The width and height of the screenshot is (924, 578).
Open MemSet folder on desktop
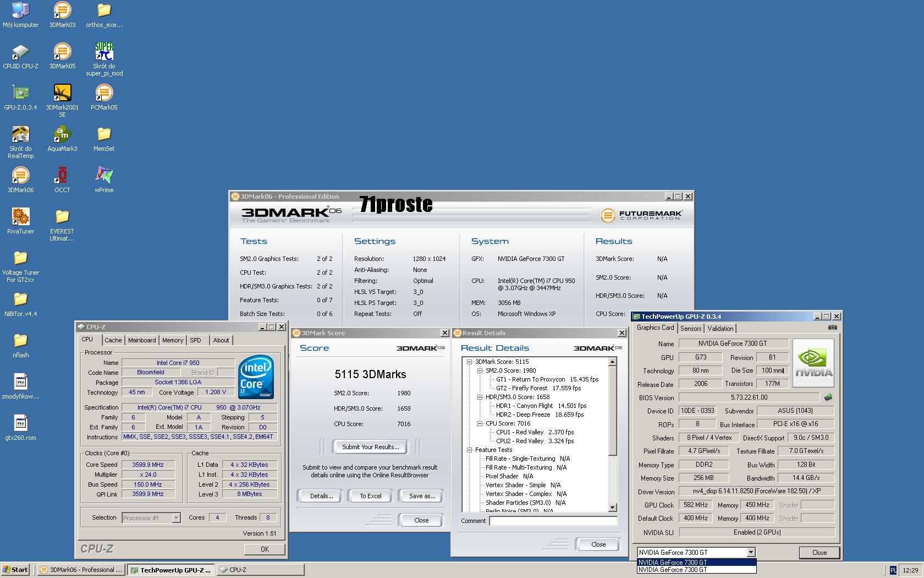[104, 139]
